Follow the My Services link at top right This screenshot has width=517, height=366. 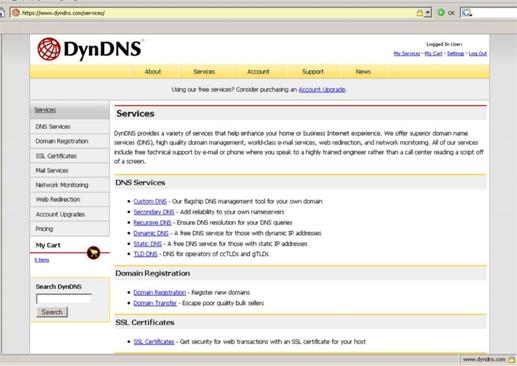tap(407, 53)
